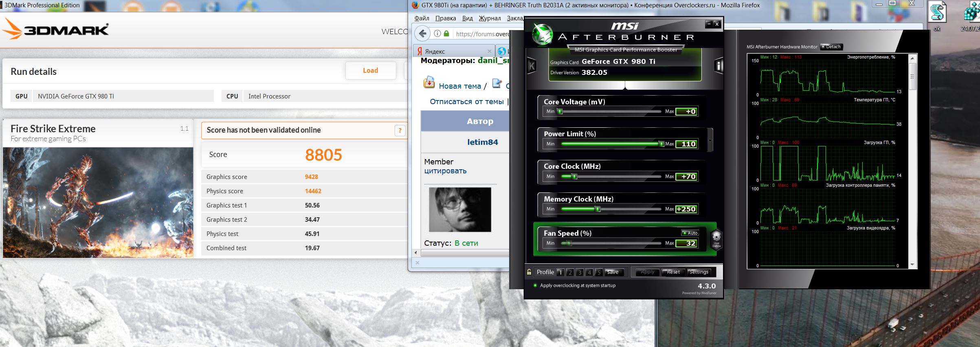Click the цитировать quote link
The width and height of the screenshot is (980, 347).
coord(445,171)
